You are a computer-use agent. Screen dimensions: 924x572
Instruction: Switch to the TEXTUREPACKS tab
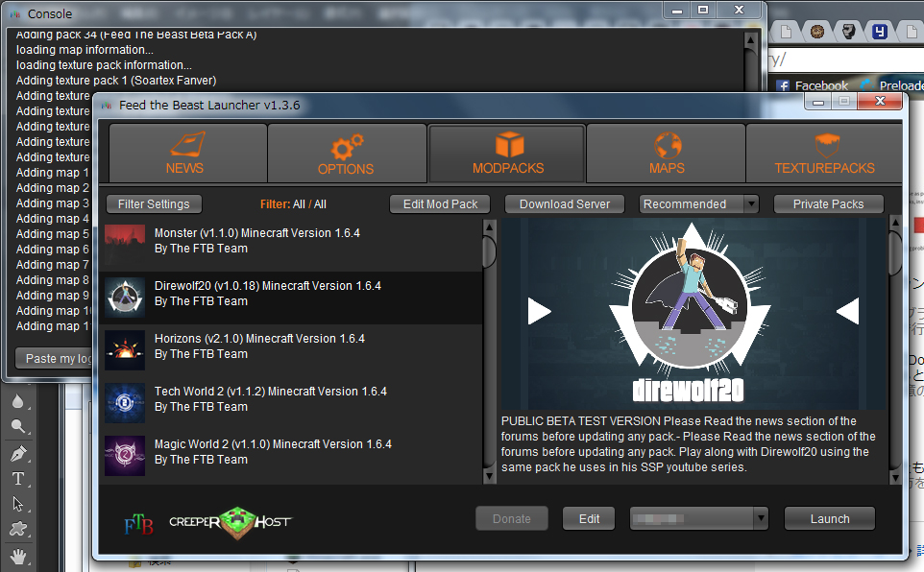click(x=824, y=154)
